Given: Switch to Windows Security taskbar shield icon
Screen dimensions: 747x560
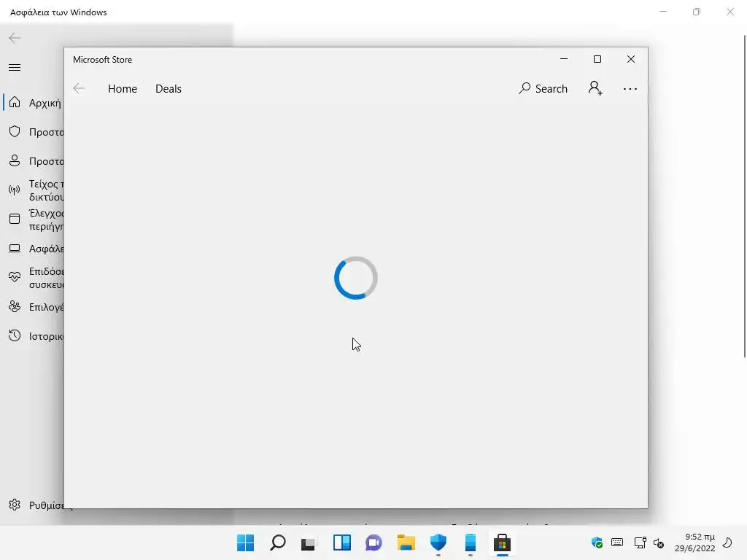Looking at the screenshot, I should click(x=438, y=542).
